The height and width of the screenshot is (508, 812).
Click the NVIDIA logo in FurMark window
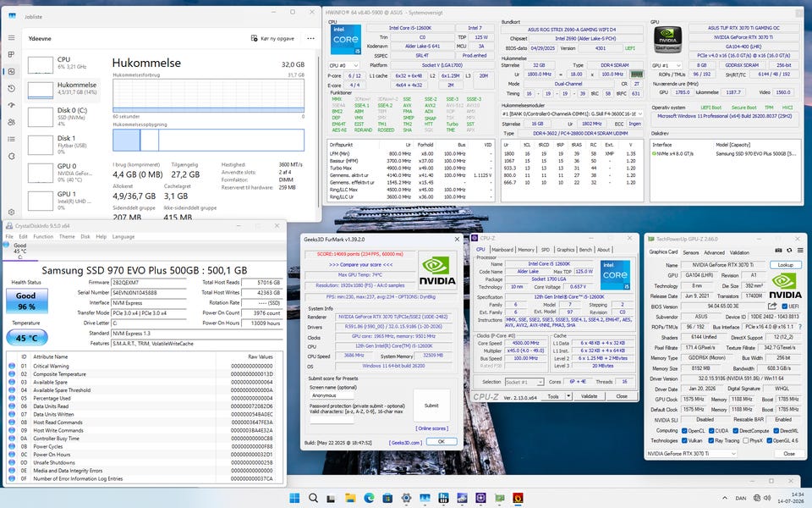pyautogui.click(x=436, y=271)
